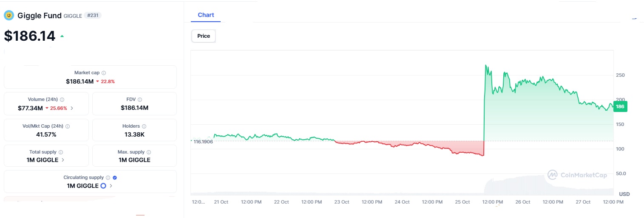Screen dimensions: 644x218
Task: Click the FDV info icon
Action: [x=140, y=100]
